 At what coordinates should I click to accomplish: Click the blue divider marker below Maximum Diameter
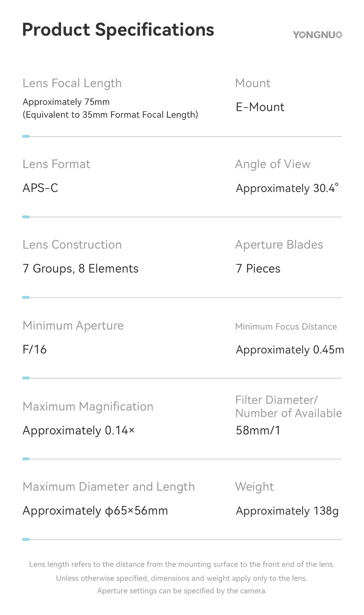[26, 540]
